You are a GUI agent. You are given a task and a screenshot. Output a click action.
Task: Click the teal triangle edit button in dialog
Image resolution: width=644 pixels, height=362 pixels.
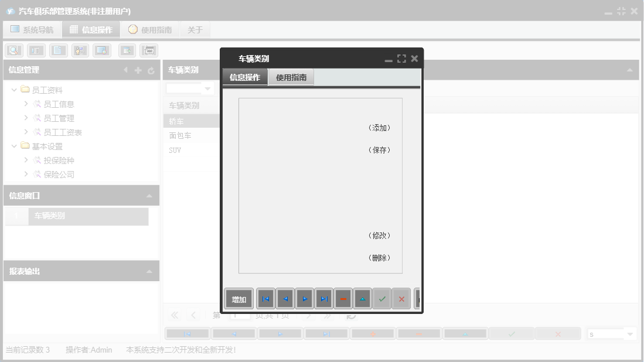click(362, 299)
